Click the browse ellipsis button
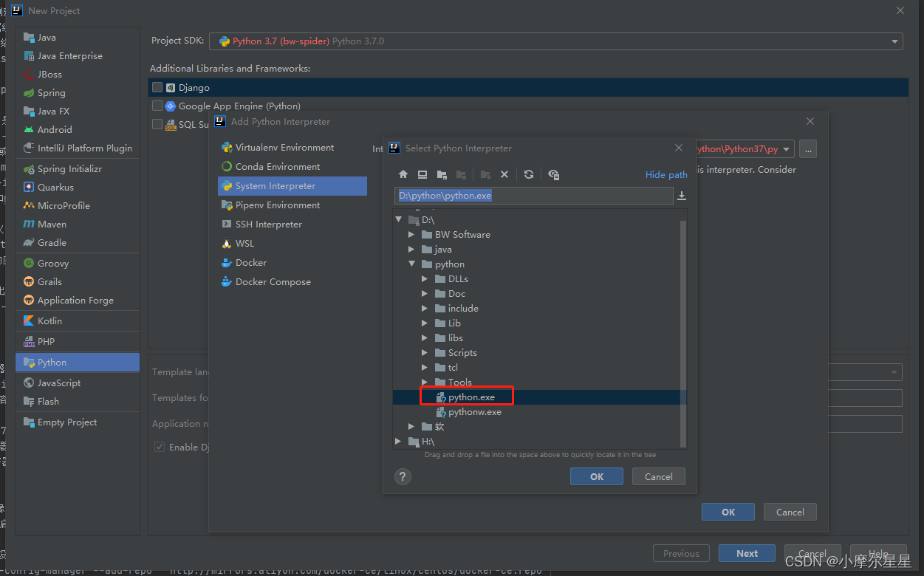The height and width of the screenshot is (576, 924). point(808,149)
